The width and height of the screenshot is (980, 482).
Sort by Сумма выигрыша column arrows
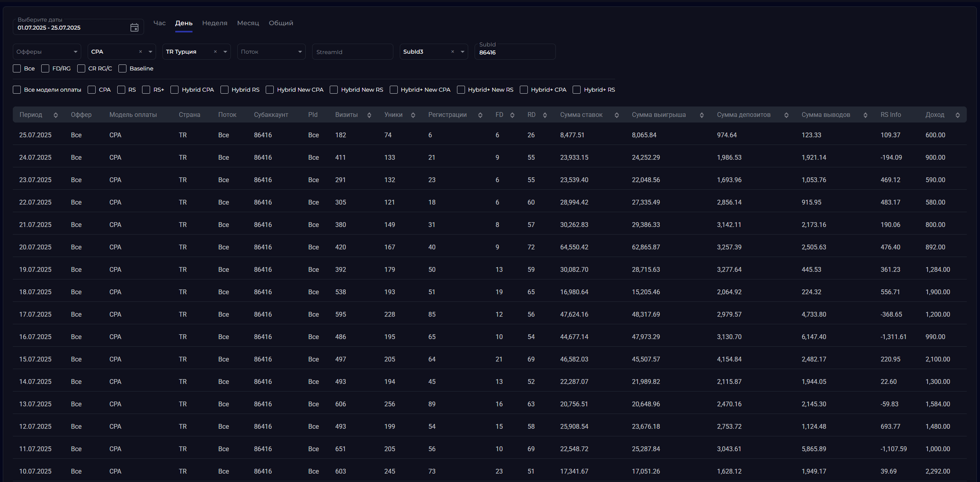[x=702, y=115]
